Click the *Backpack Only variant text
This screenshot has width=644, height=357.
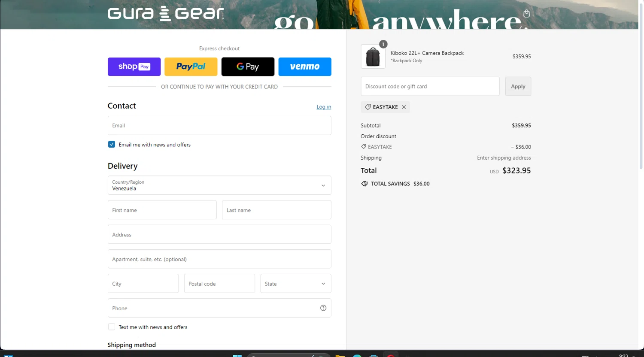406,61
